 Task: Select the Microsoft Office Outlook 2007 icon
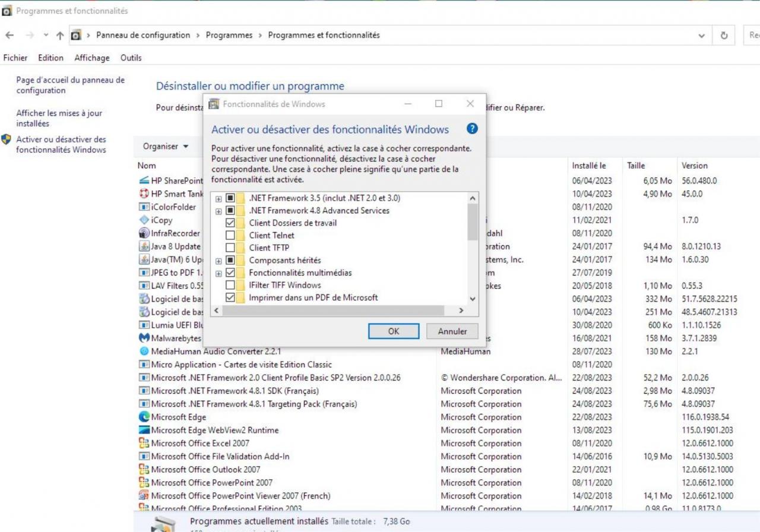[x=144, y=469]
